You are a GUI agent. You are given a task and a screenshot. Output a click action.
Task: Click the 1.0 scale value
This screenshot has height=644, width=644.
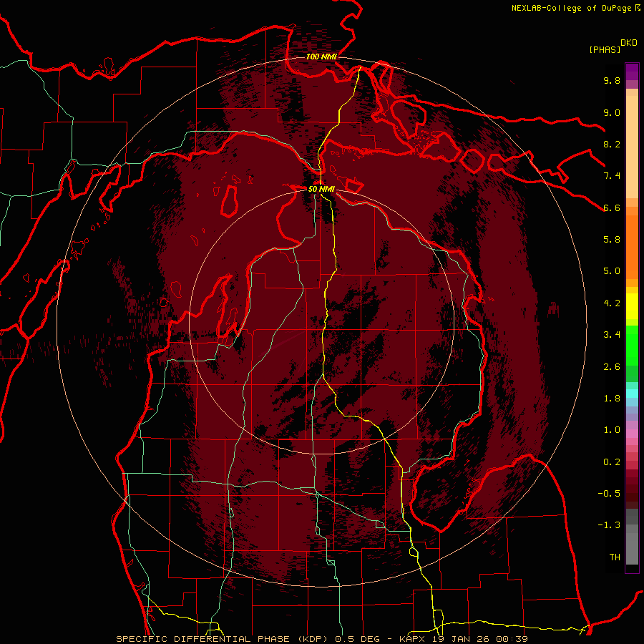tap(612, 430)
